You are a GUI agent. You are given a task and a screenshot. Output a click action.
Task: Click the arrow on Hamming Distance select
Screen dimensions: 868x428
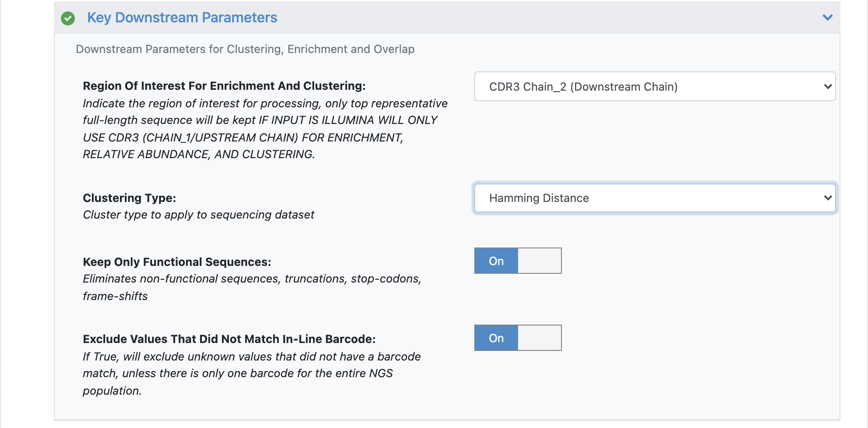pyautogui.click(x=828, y=198)
